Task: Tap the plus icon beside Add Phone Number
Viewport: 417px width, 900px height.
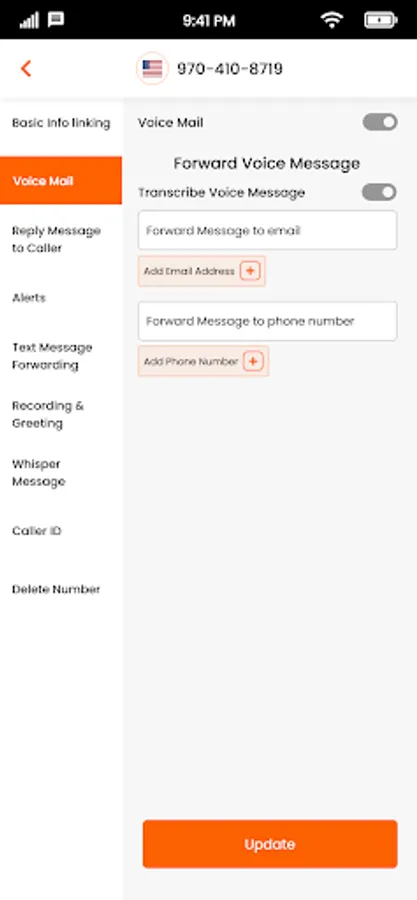Action: [254, 361]
